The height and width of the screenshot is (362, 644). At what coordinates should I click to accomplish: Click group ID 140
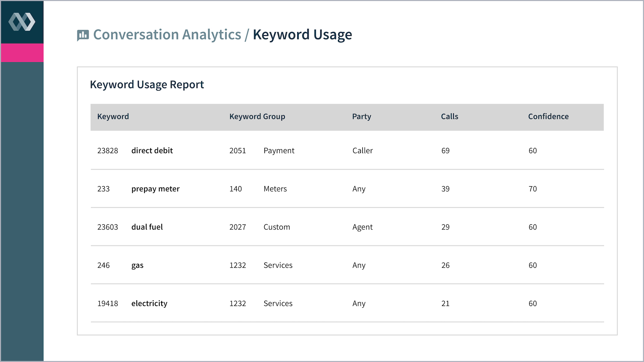click(x=235, y=189)
